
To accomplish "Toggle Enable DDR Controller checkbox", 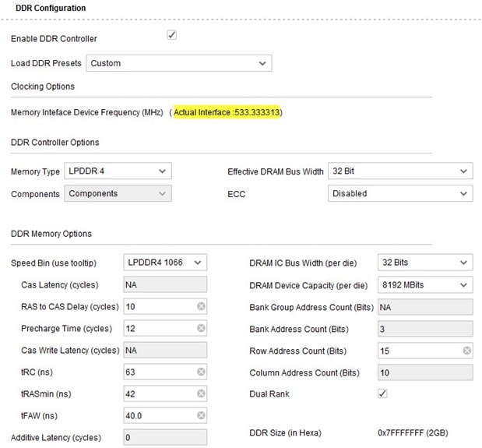I will click(172, 36).
